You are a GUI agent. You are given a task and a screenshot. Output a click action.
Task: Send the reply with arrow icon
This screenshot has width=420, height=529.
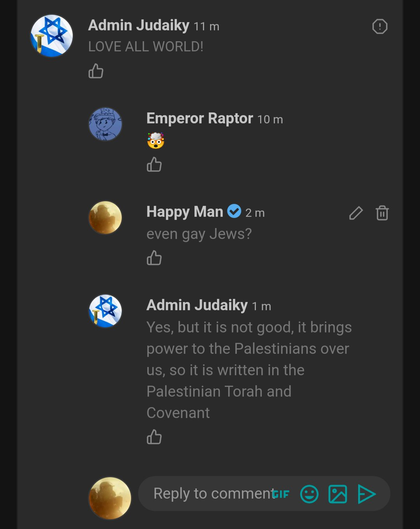[366, 494]
